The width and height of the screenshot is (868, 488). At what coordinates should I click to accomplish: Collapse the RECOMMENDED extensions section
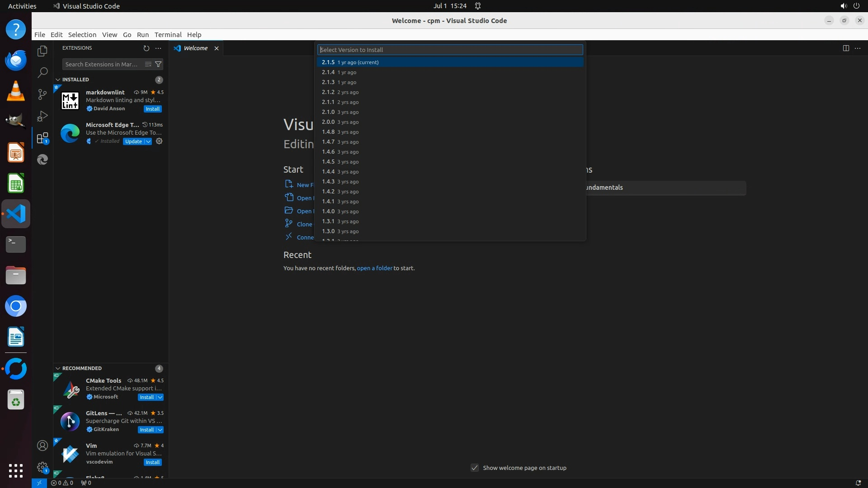click(x=58, y=368)
